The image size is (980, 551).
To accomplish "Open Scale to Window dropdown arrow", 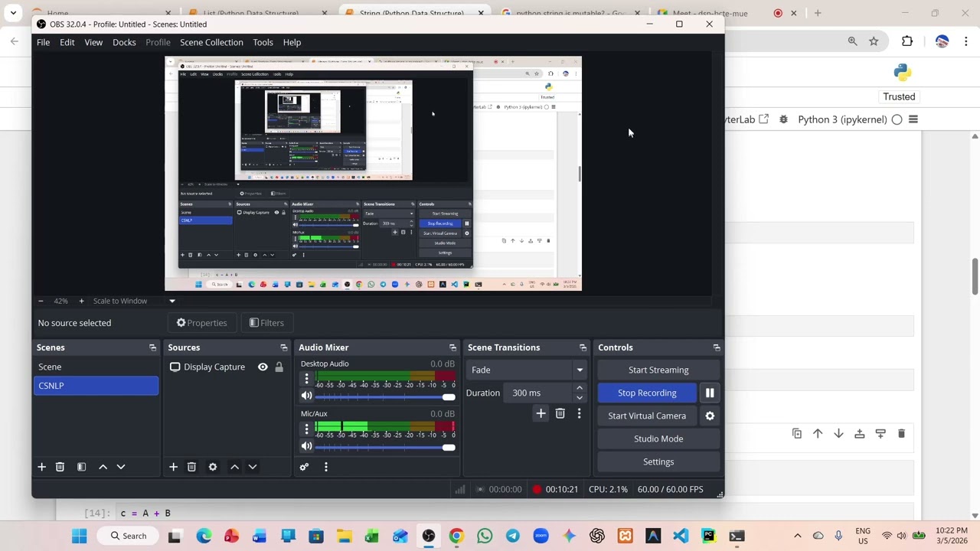I will point(171,301).
